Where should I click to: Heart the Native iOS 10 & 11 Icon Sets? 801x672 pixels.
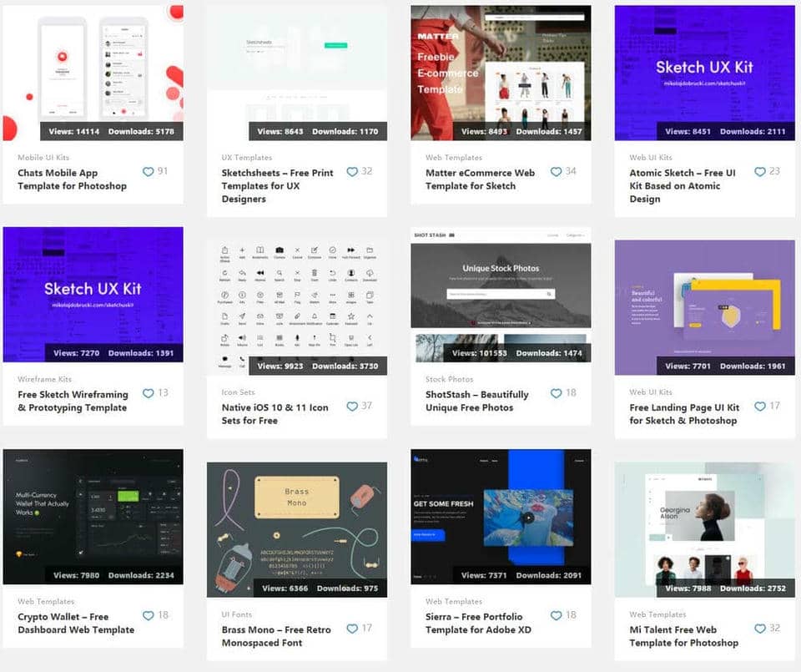352,407
